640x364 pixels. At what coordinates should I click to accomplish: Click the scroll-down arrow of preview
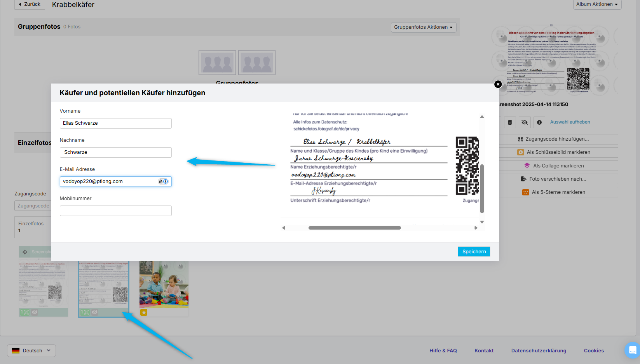tap(482, 222)
